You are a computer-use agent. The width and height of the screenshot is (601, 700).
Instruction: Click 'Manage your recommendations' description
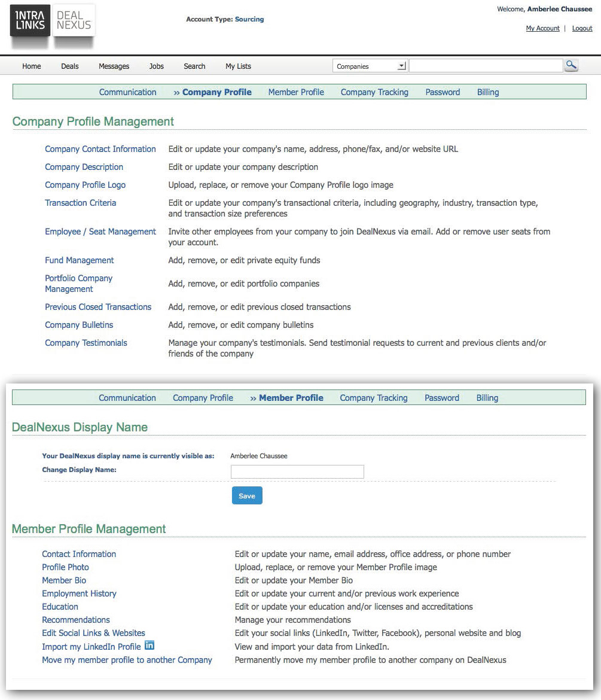[x=292, y=620]
